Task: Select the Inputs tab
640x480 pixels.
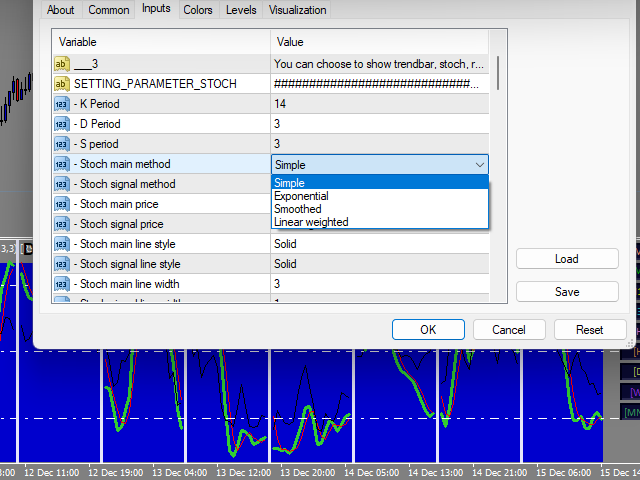Action: [x=156, y=9]
